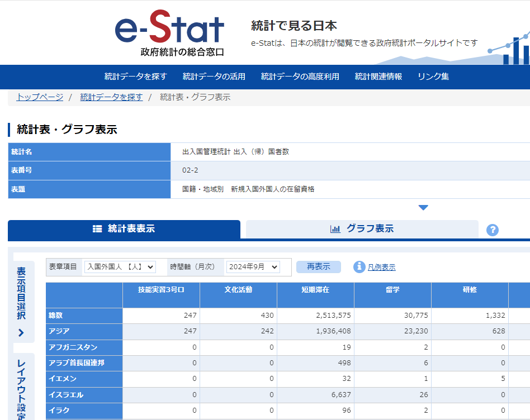
Task: Select the アラブ首長国連邦 row header
Action: click(84, 363)
